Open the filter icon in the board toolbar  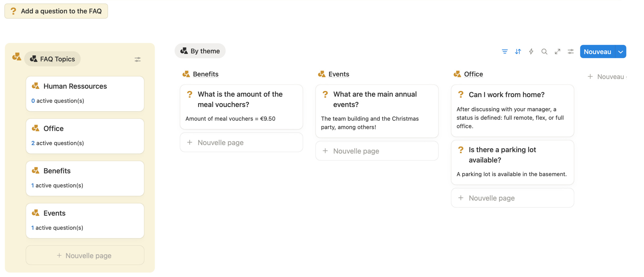[x=504, y=51]
